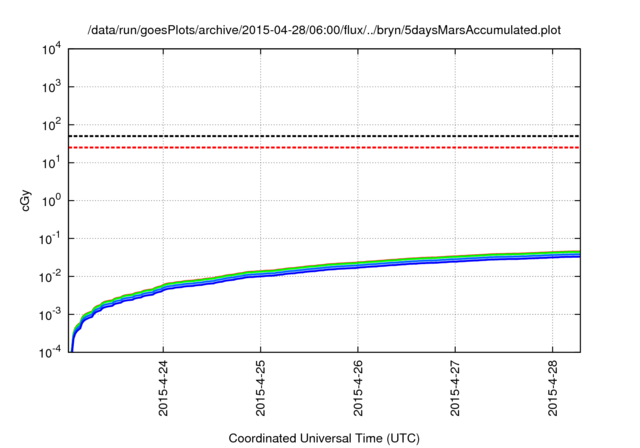Click the 10^1 y-axis tick label
640x448 pixels.
(x=52, y=162)
